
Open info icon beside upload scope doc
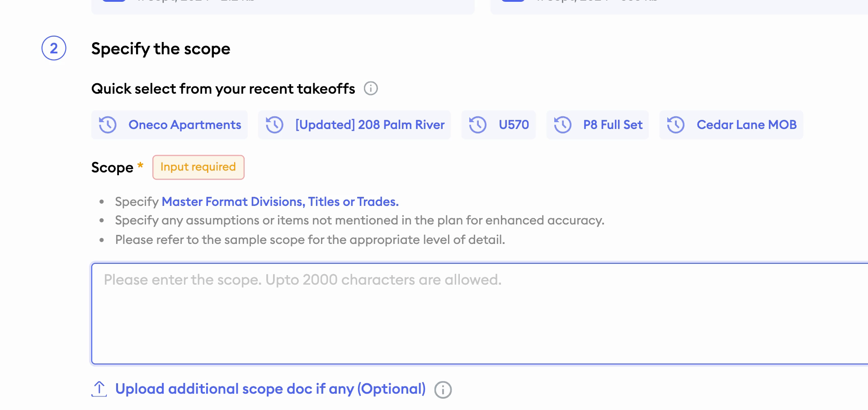[443, 390]
